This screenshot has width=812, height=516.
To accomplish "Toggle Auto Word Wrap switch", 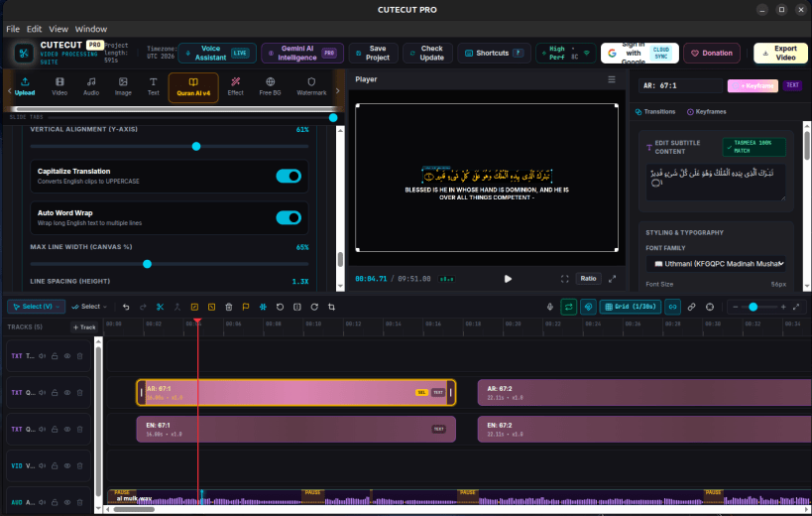I will (x=289, y=217).
